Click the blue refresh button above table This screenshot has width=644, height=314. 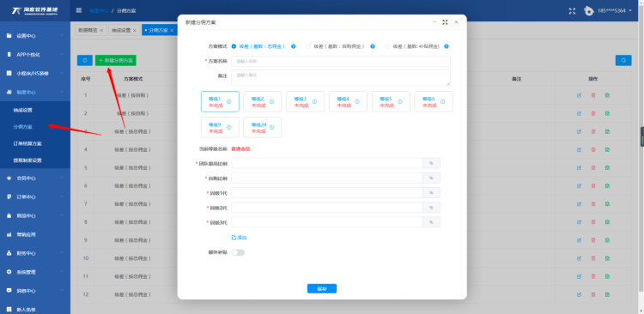coord(85,60)
